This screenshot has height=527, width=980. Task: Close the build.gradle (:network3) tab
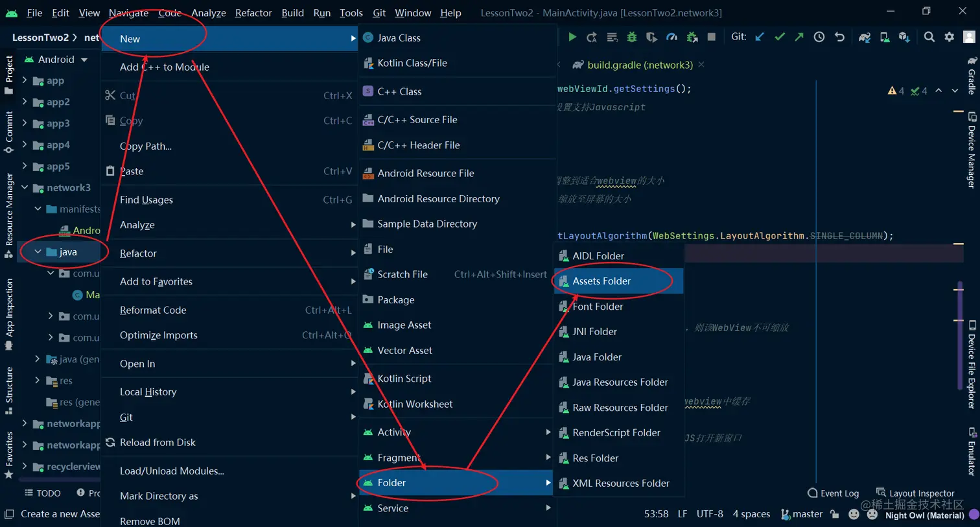pos(701,65)
